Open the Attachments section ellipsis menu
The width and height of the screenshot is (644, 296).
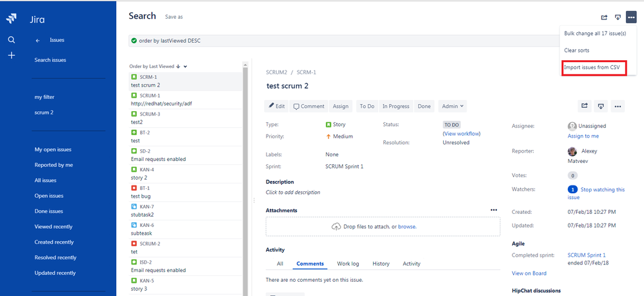494,209
